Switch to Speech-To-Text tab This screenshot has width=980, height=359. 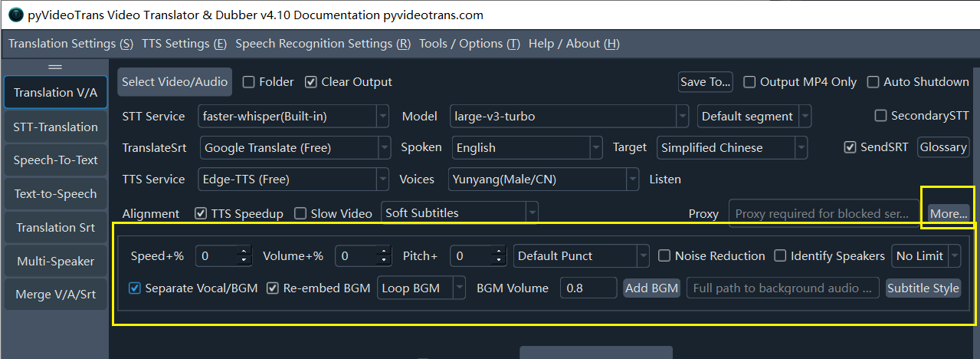(55, 160)
